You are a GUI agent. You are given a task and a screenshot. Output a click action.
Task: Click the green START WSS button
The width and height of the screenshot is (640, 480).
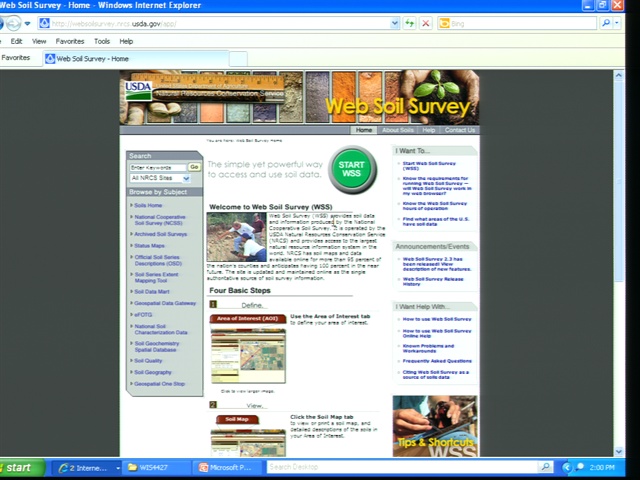click(x=352, y=169)
